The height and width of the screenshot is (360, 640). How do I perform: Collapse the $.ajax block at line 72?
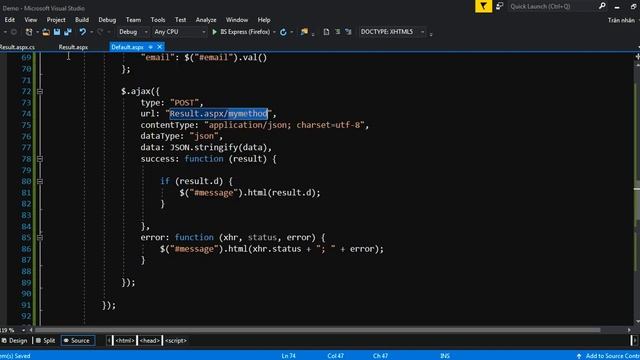tap(40, 91)
